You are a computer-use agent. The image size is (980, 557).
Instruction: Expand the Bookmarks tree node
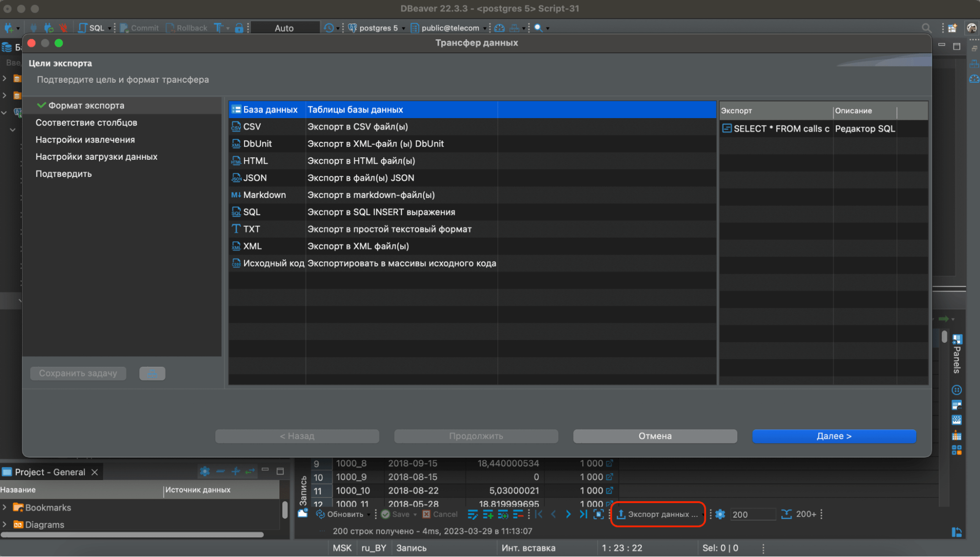pos(5,508)
